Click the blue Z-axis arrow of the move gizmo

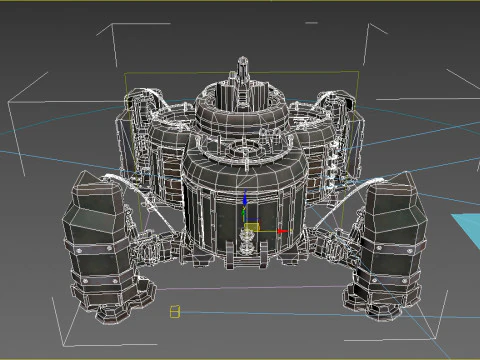coord(245,199)
